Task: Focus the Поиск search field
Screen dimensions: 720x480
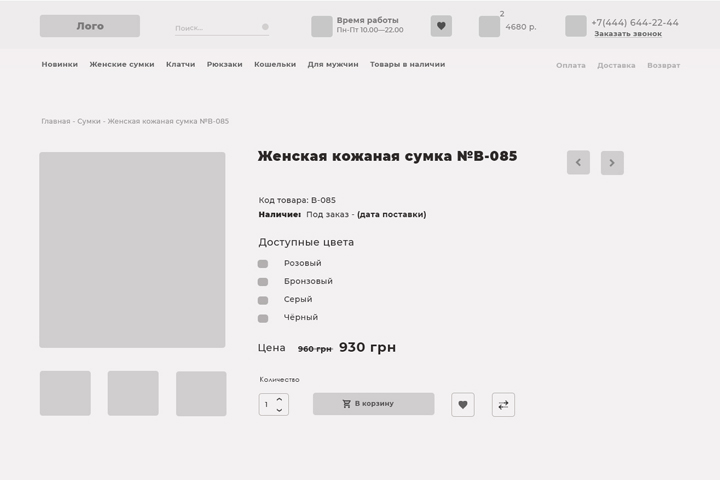Action: point(222,28)
